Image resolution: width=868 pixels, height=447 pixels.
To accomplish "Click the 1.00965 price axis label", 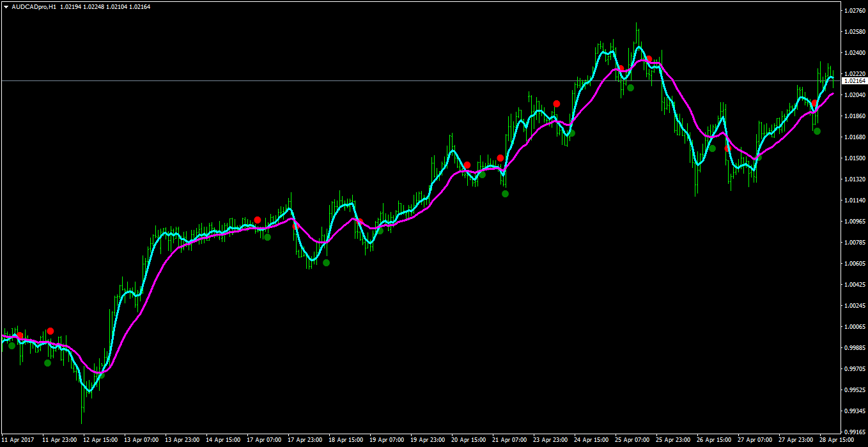I will (855, 222).
